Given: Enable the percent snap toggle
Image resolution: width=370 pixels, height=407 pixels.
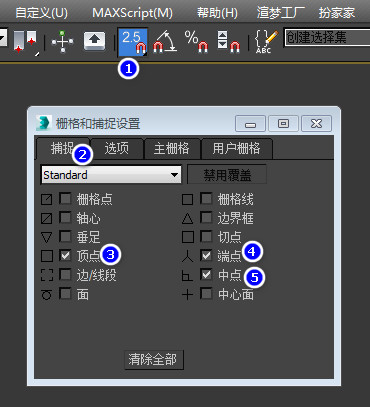Looking at the screenshot, I should point(196,42).
